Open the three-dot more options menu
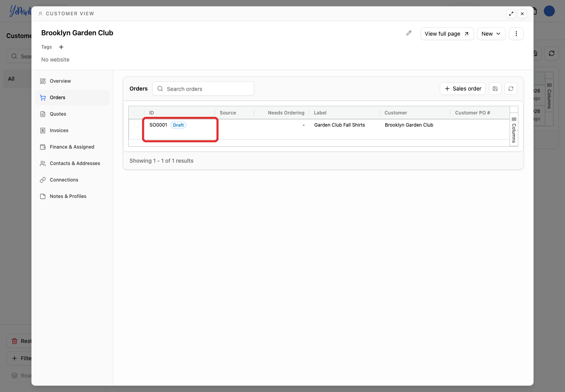Screen dimensions: 565x392 point(516,34)
